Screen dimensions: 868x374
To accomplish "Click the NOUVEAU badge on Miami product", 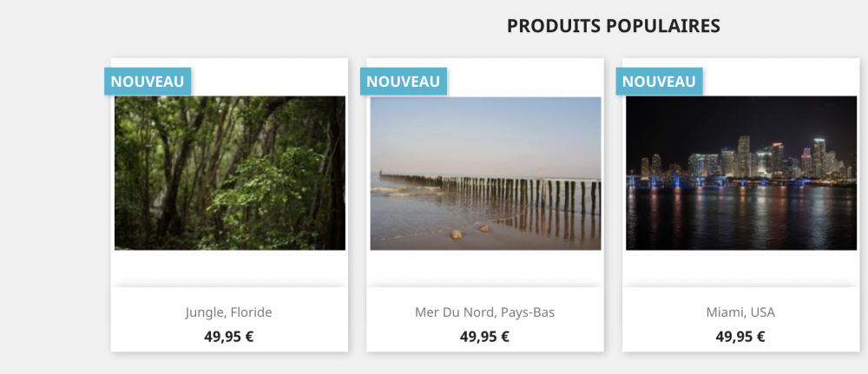I will click(x=659, y=81).
